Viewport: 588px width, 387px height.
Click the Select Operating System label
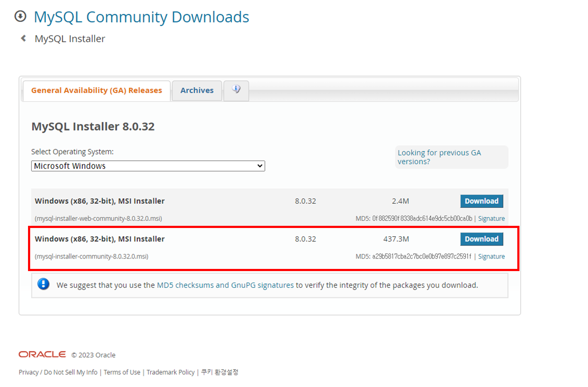[x=72, y=152]
